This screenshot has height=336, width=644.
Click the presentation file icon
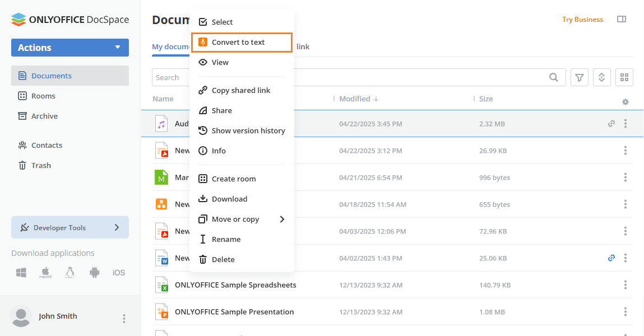(161, 312)
